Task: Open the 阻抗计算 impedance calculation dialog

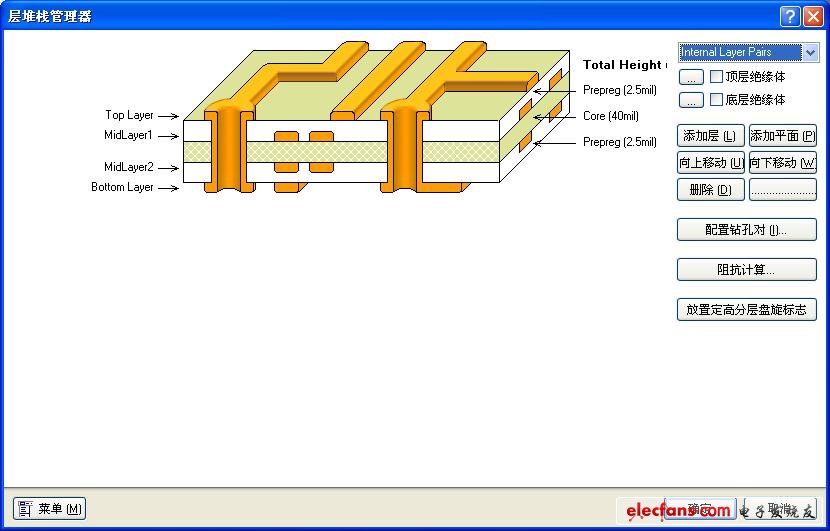Action: click(746, 270)
